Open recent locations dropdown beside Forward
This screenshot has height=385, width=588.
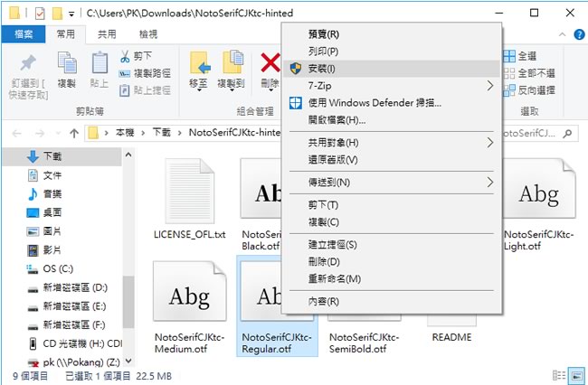pos(58,134)
